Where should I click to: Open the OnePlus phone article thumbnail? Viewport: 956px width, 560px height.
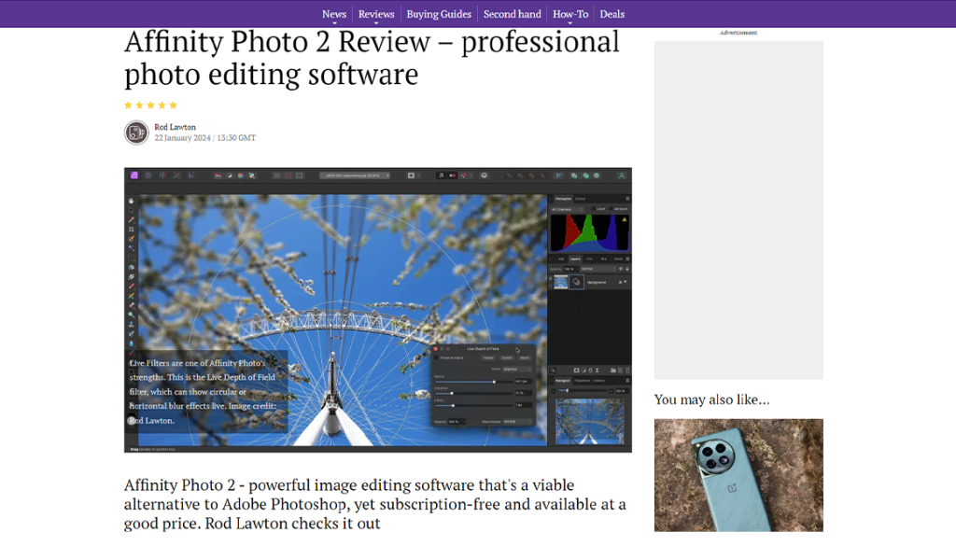tap(738, 475)
